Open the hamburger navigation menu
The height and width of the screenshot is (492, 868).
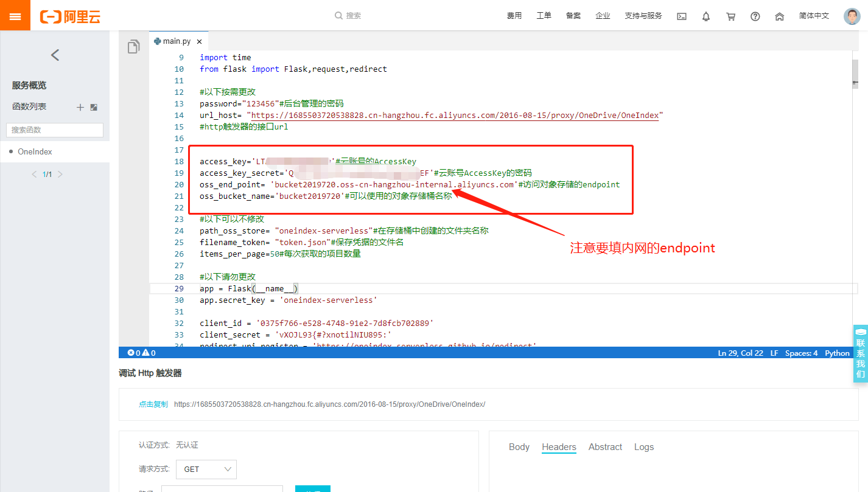15,15
